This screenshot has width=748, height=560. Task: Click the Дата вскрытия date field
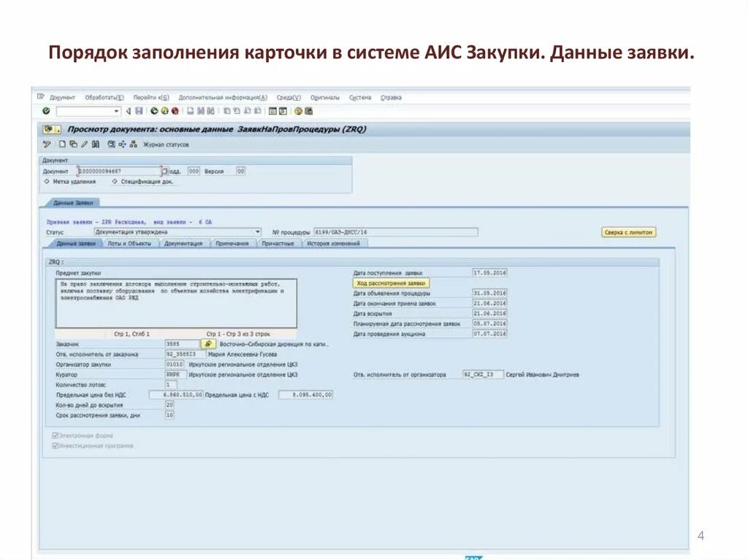click(489, 313)
